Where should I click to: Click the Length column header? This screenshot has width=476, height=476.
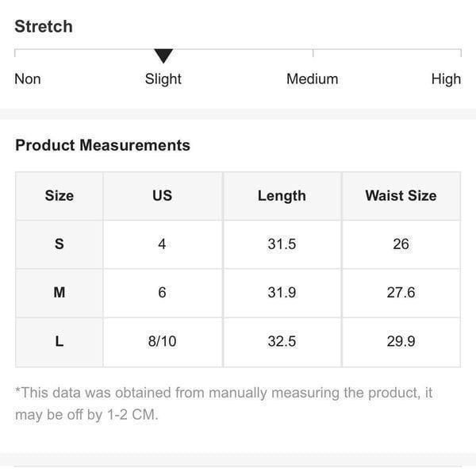pyautogui.click(x=282, y=196)
